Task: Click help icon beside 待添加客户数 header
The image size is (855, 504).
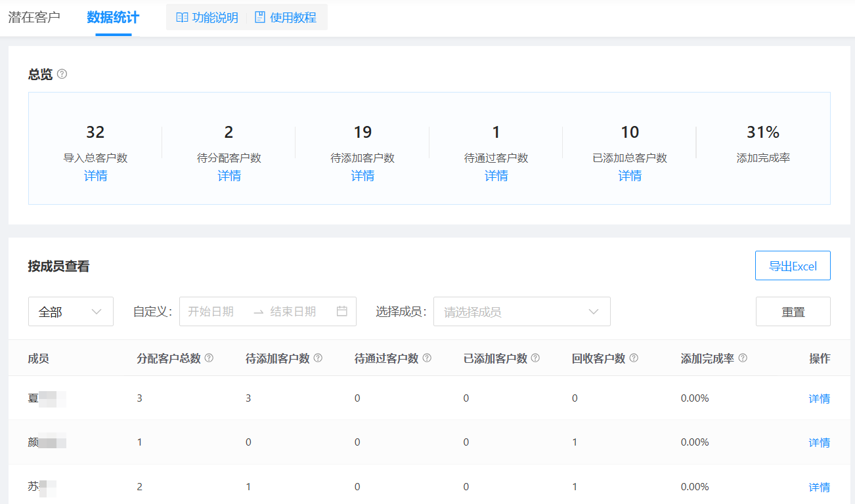Action: 318,358
